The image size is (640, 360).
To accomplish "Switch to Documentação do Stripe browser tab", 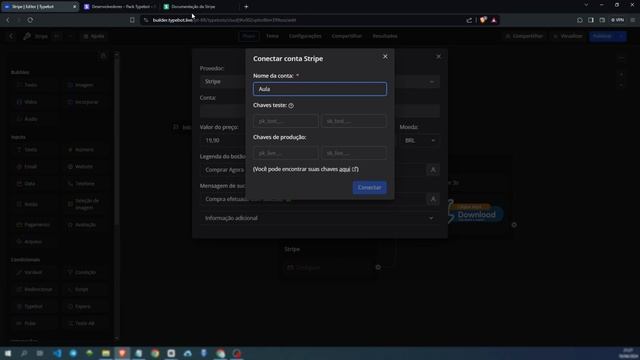I will (198, 7).
